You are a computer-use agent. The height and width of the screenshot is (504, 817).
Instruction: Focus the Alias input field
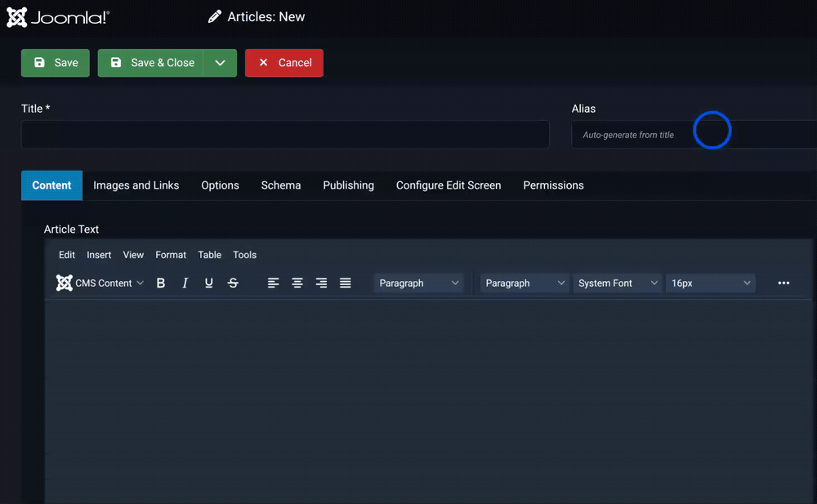click(694, 135)
